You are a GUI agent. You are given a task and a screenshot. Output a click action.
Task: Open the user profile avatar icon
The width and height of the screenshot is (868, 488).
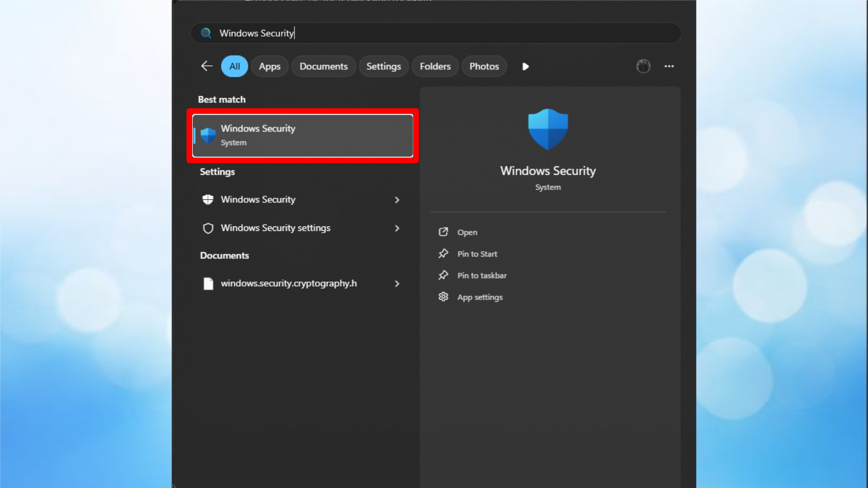coord(643,66)
